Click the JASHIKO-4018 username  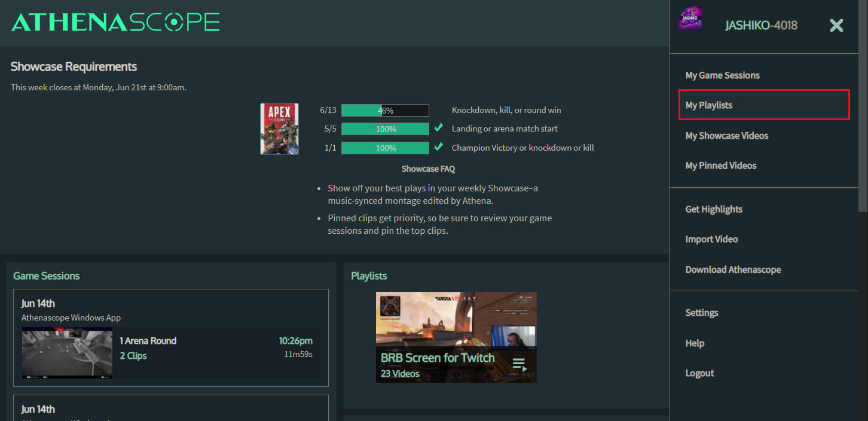click(761, 25)
